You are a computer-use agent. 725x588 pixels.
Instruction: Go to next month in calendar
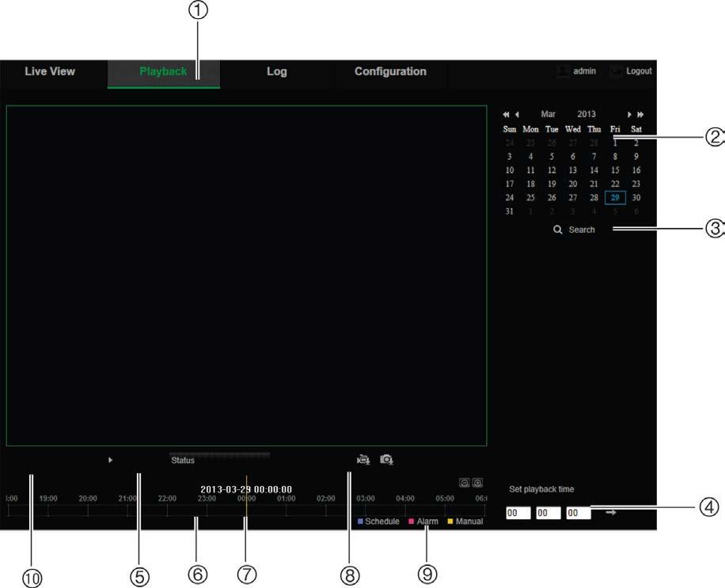point(629,115)
